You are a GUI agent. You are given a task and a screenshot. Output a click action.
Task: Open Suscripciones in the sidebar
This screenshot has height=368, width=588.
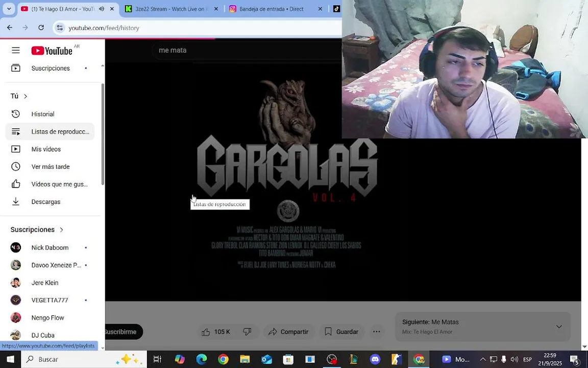tap(50, 68)
